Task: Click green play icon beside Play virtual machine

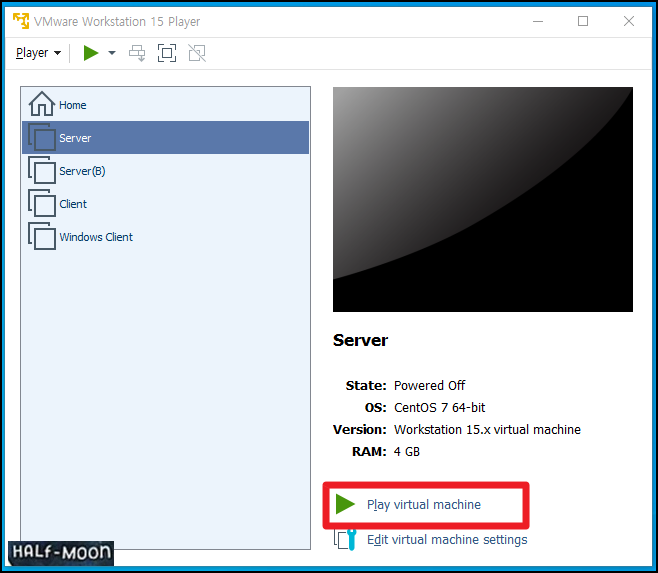Action: (345, 504)
